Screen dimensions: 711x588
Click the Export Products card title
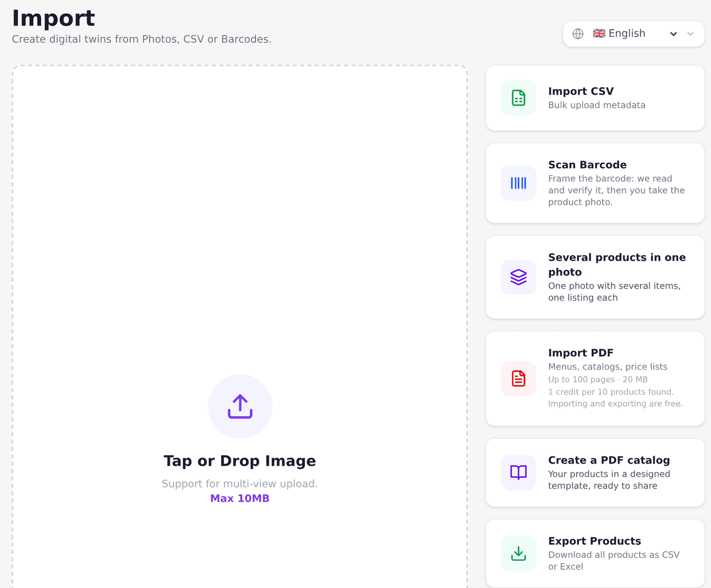pyautogui.click(x=594, y=541)
